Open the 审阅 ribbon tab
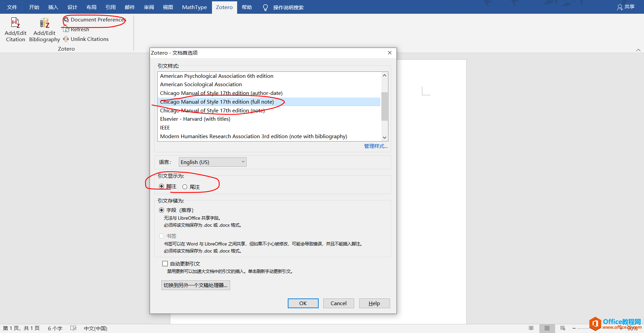644x333 pixels. (149, 7)
